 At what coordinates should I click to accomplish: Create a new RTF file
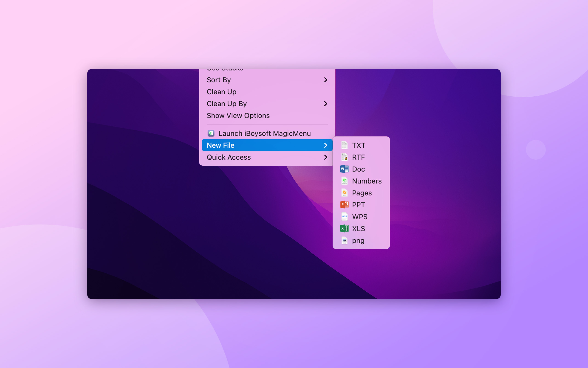coord(361,157)
